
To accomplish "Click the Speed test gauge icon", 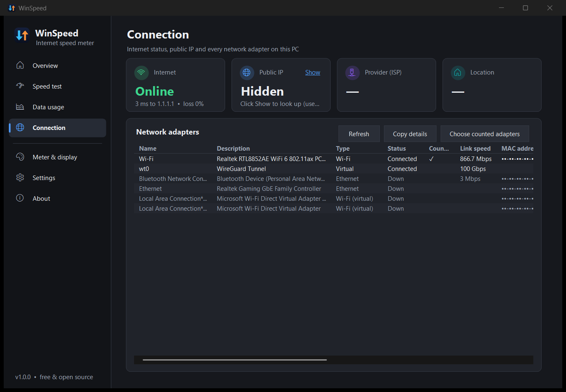I will [20, 86].
